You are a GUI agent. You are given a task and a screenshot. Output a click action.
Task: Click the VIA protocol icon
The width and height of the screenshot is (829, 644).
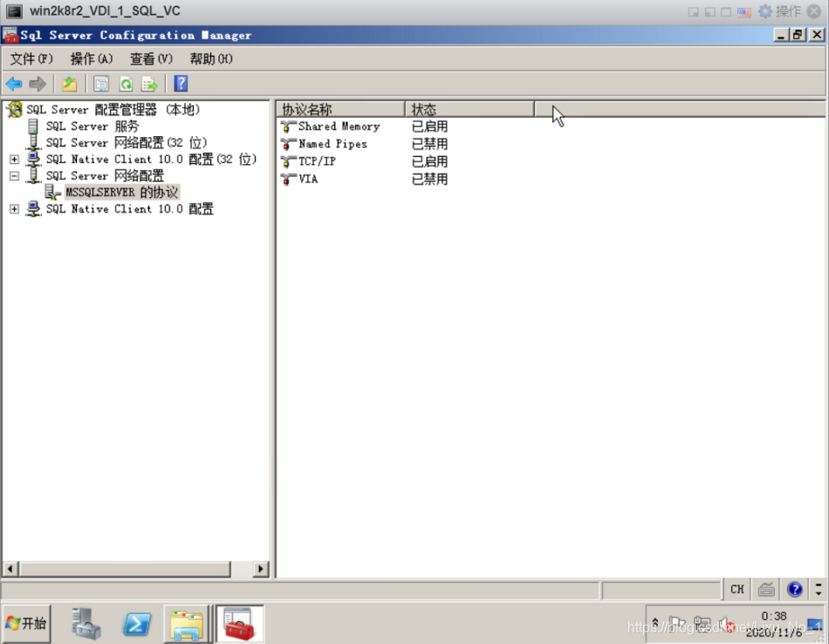(x=288, y=179)
